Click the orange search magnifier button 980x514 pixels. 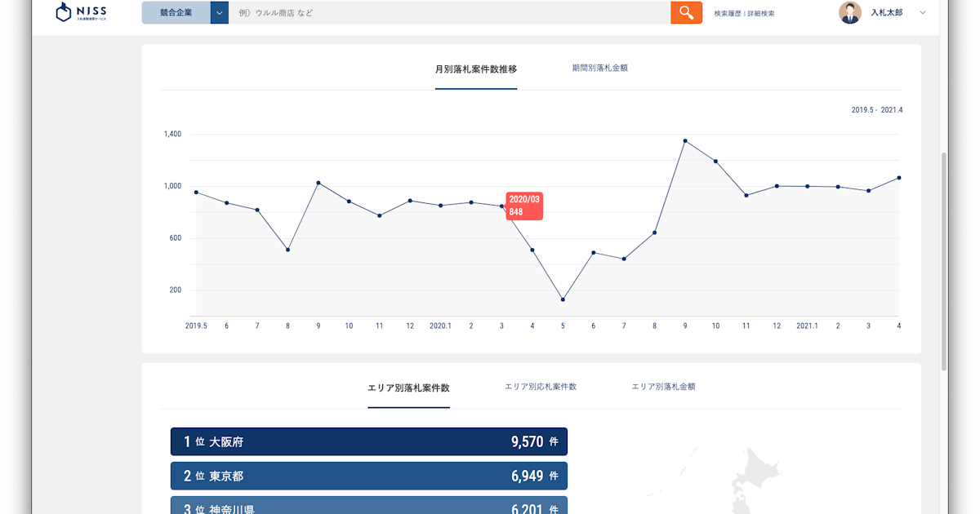tap(686, 12)
